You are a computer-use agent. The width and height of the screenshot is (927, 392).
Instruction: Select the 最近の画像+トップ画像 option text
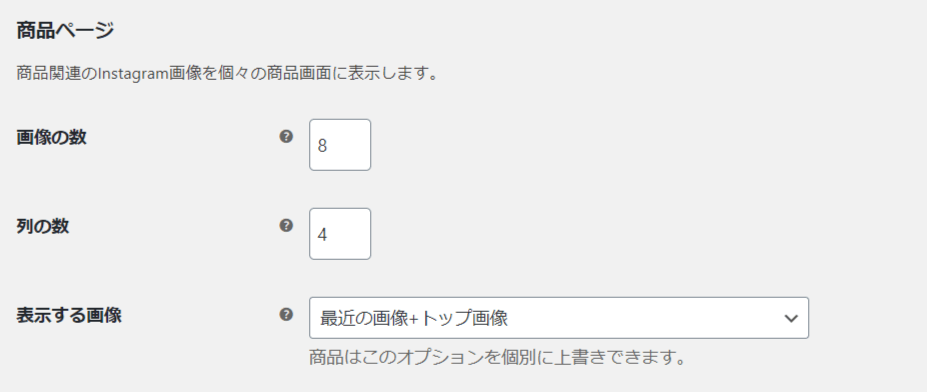click(x=414, y=319)
